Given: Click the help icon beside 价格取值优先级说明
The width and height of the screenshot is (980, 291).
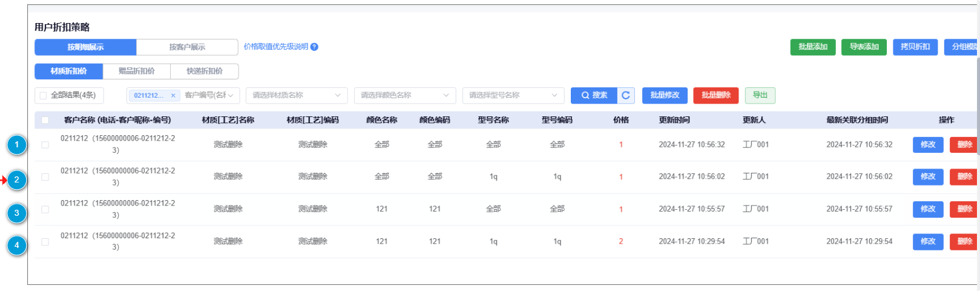Looking at the screenshot, I should pos(314,47).
